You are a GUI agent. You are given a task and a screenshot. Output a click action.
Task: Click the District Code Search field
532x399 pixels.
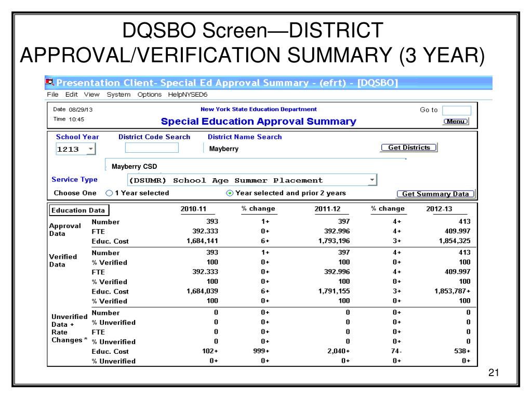pos(152,148)
